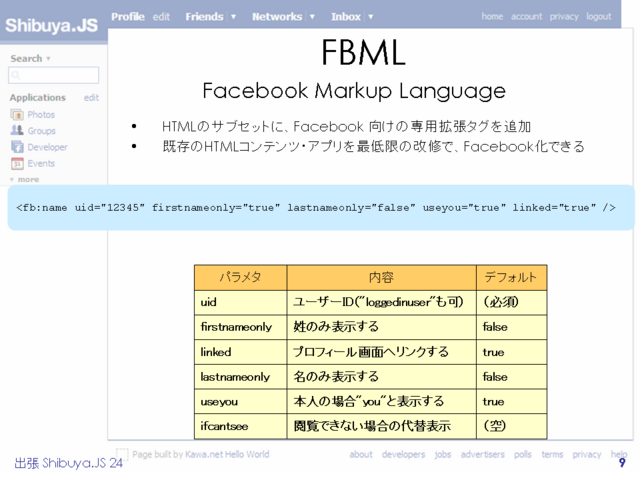Click the Groups application icon

click(x=17, y=131)
